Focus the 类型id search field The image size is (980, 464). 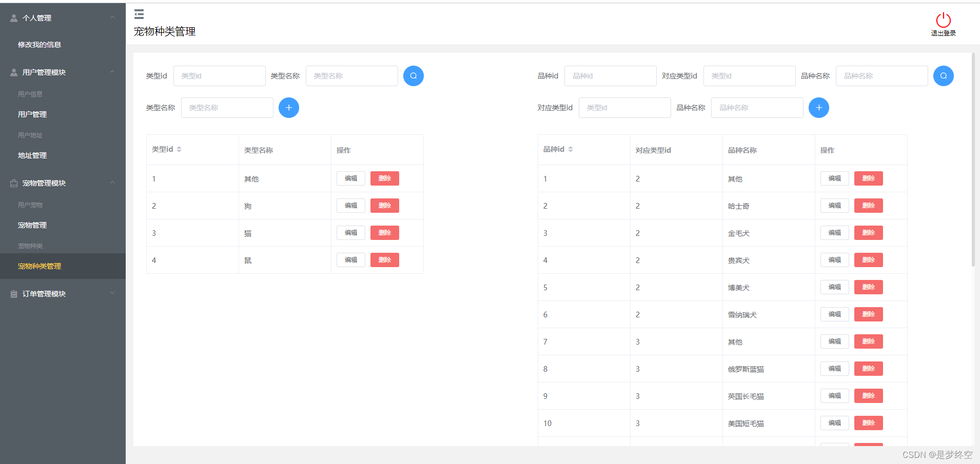[x=220, y=76]
